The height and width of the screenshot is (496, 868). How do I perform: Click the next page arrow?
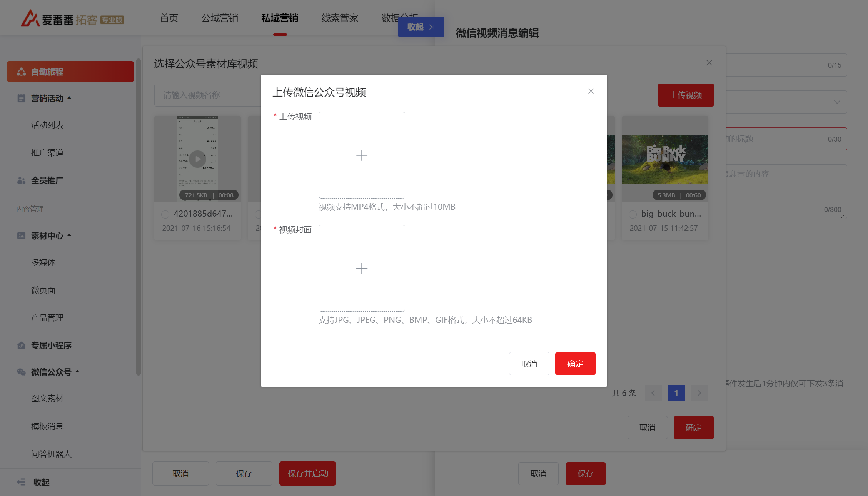699,393
